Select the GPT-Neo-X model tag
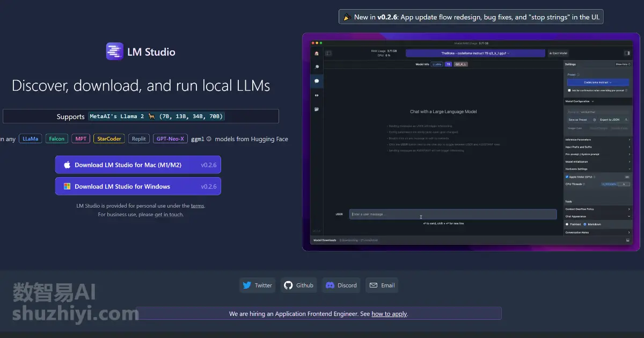The height and width of the screenshot is (338, 644). coord(171,138)
